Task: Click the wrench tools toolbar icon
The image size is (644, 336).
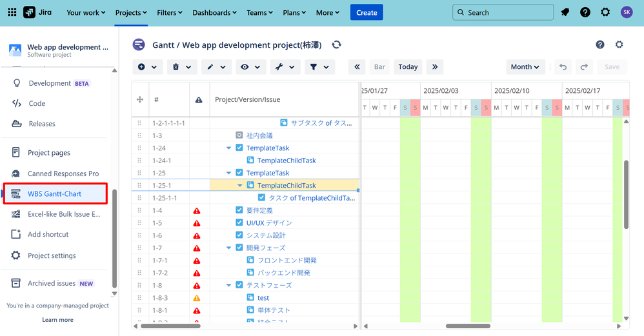Action: click(279, 67)
